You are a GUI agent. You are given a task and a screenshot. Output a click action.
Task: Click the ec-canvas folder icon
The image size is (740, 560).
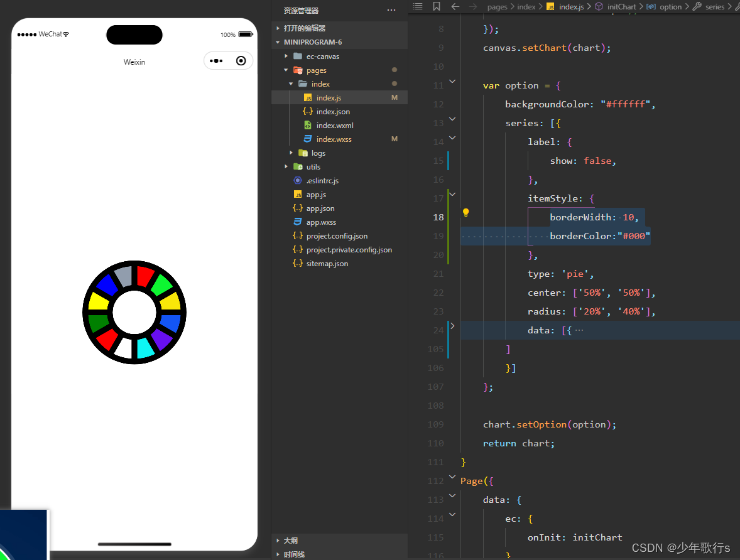pyautogui.click(x=298, y=56)
